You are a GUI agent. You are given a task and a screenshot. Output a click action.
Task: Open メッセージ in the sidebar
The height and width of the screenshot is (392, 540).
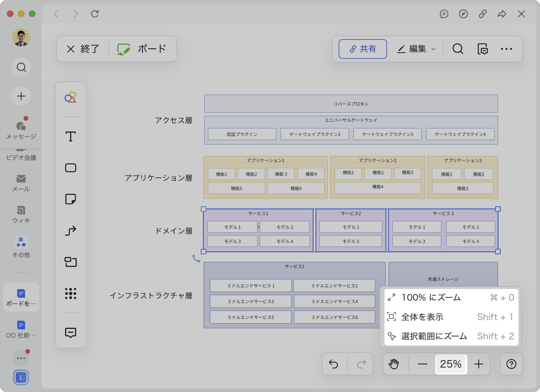[21, 129]
